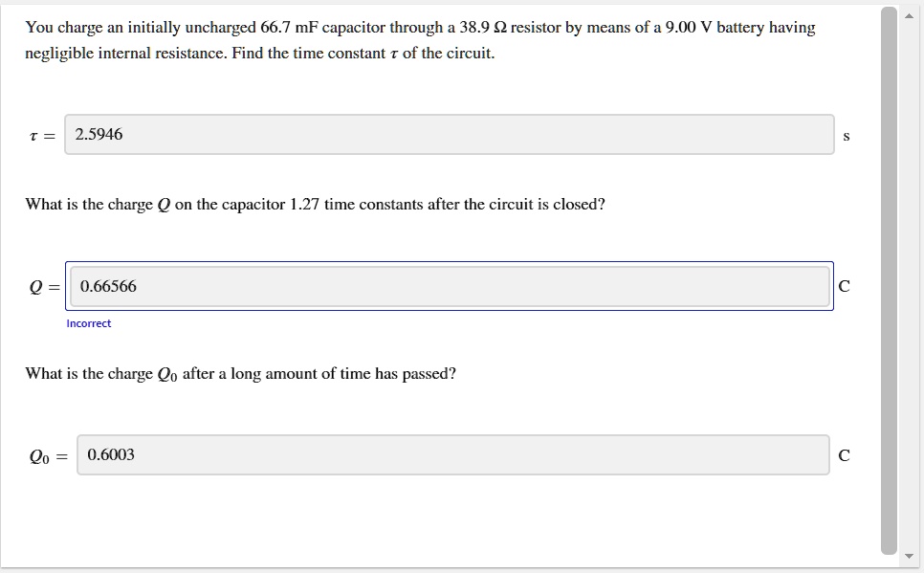Screen dimensions: 924x573
Task: Click the Incorrect feedback link
Action: 88,322
